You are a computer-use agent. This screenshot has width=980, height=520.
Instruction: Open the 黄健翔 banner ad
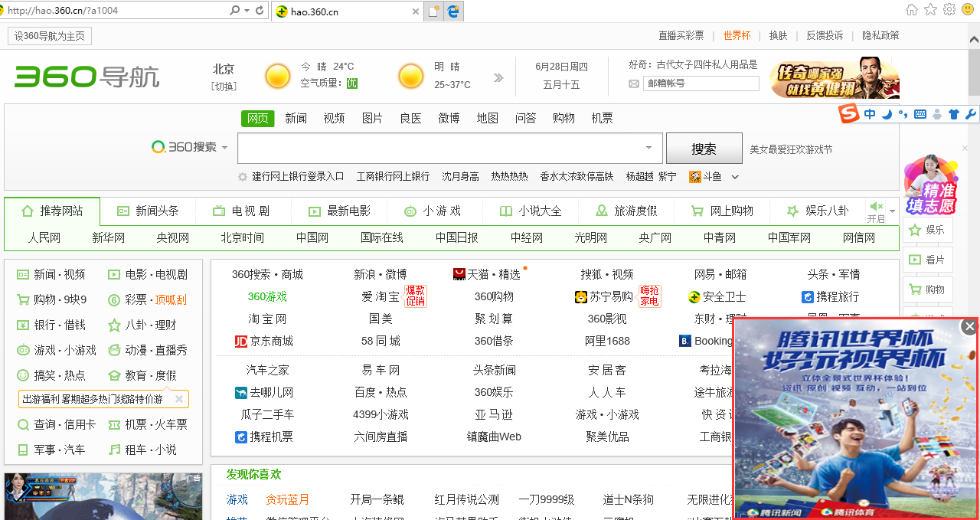(x=835, y=77)
